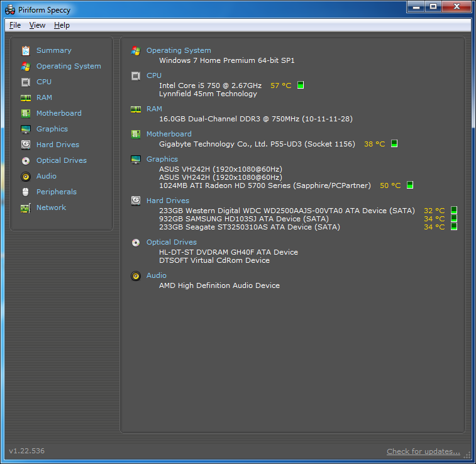
Task: Select Summary in the sidebar
Action: pyautogui.click(x=53, y=50)
